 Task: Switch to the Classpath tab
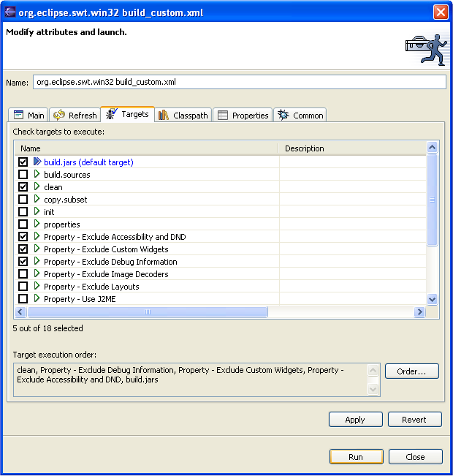point(183,115)
